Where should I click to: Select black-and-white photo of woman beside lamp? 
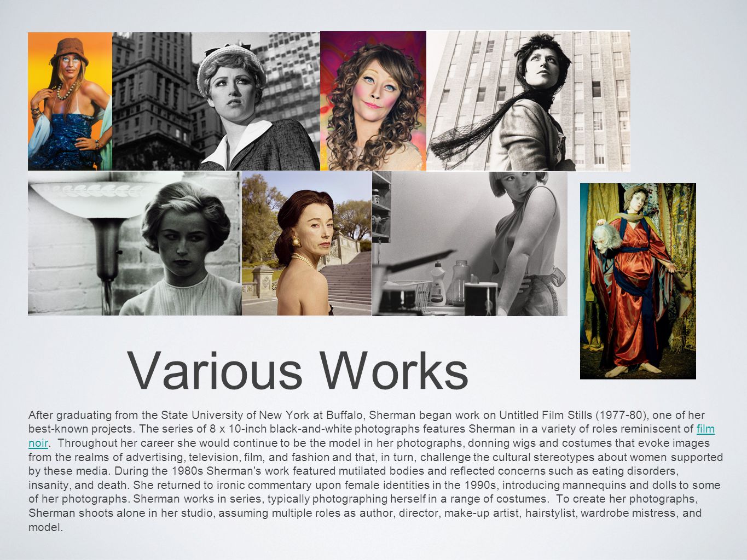click(135, 243)
